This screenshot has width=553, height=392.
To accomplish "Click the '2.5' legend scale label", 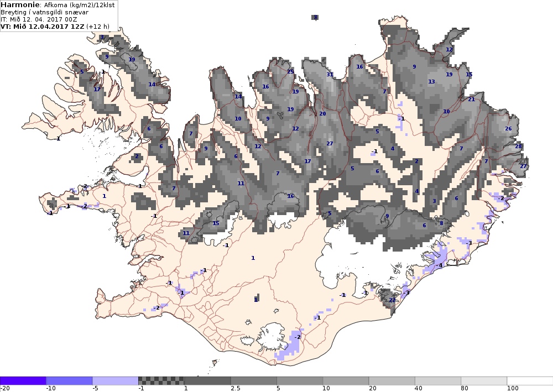I will tap(236, 389).
